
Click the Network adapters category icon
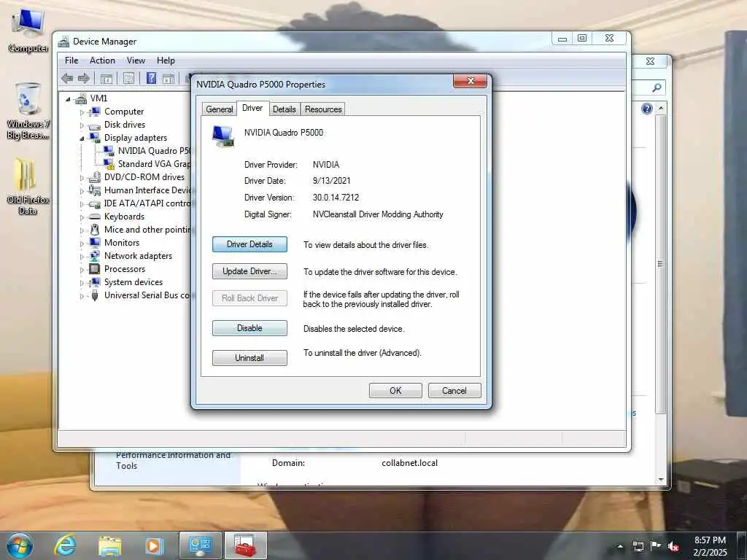point(95,256)
